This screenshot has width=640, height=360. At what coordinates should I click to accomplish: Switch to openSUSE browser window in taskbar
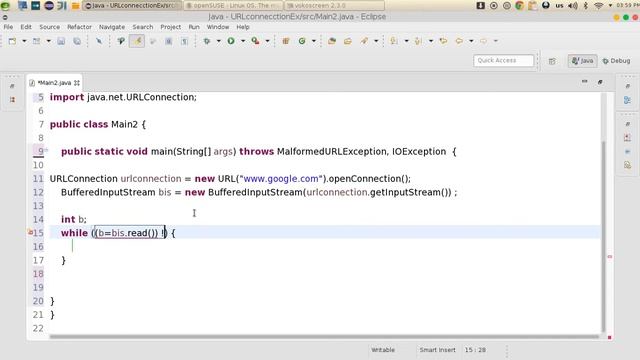(x=233, y=6)
